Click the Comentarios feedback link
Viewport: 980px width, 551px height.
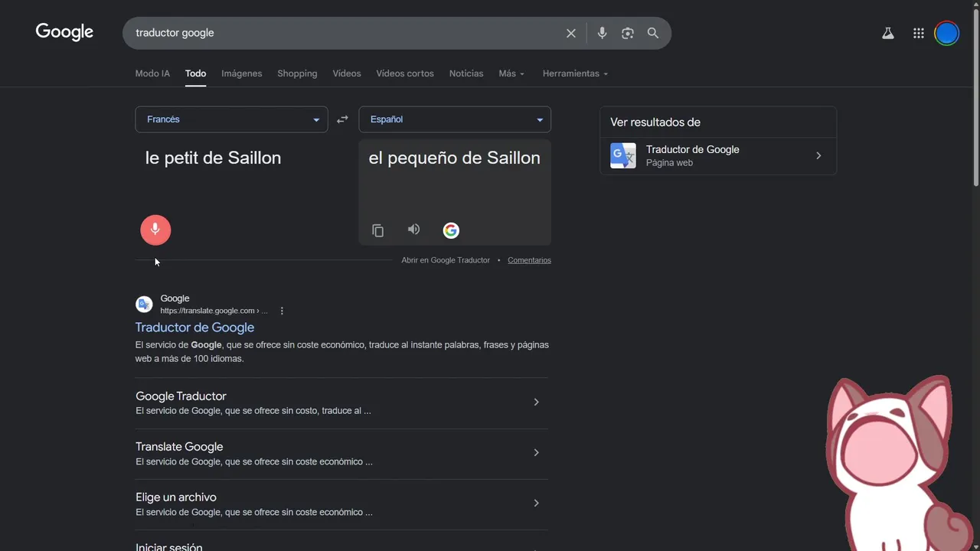coord(529,260)
